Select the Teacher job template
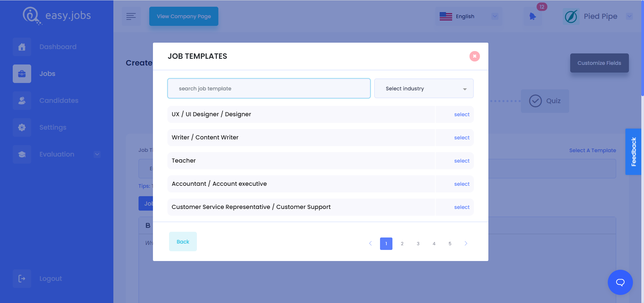This screenshot has width=644, height=303. (462, 161)
